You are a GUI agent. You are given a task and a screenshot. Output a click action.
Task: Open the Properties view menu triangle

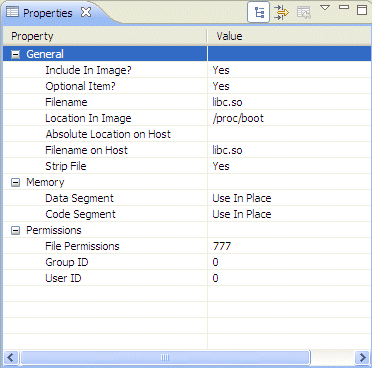[325, 8]
